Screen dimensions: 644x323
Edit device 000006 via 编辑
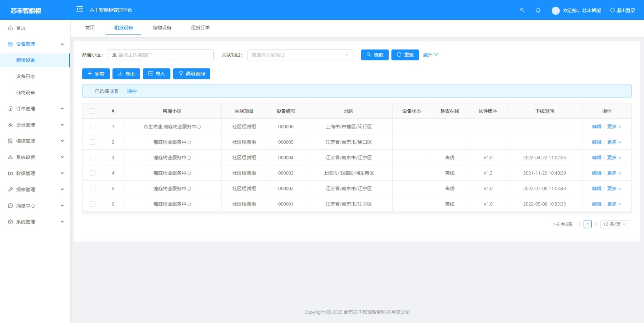point(597,127)
